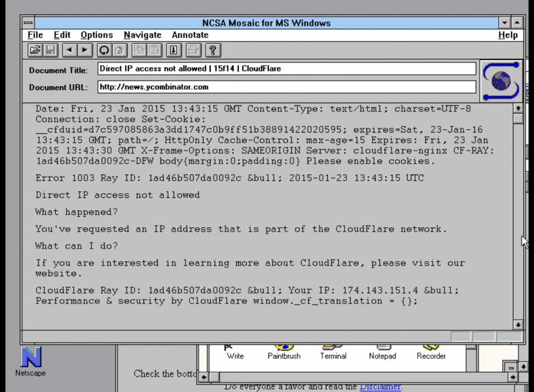Open the Netscape desktop icon

pos(30,361)
